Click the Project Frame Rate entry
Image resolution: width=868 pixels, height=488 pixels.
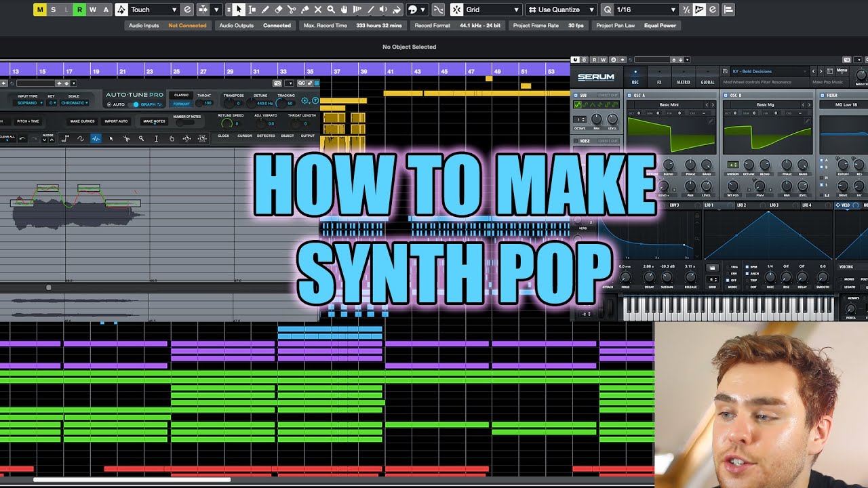[x=548, y=26]
